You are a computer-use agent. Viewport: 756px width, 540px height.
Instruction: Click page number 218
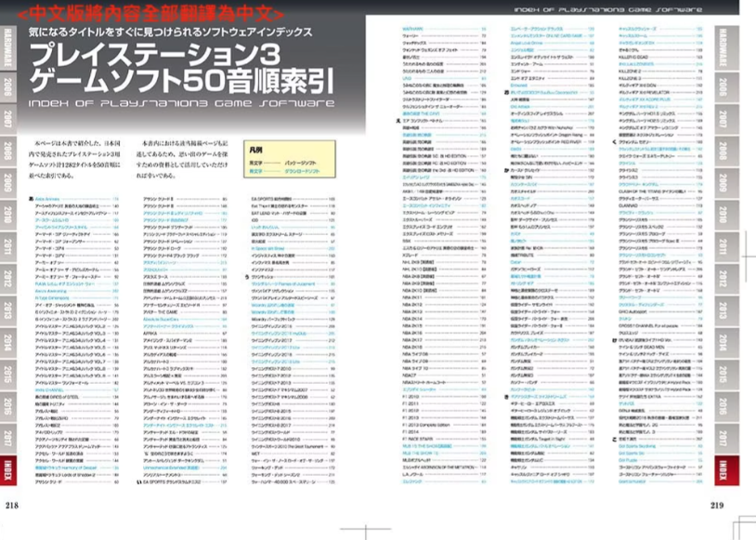pyautogui.click(x=11, y=506)
